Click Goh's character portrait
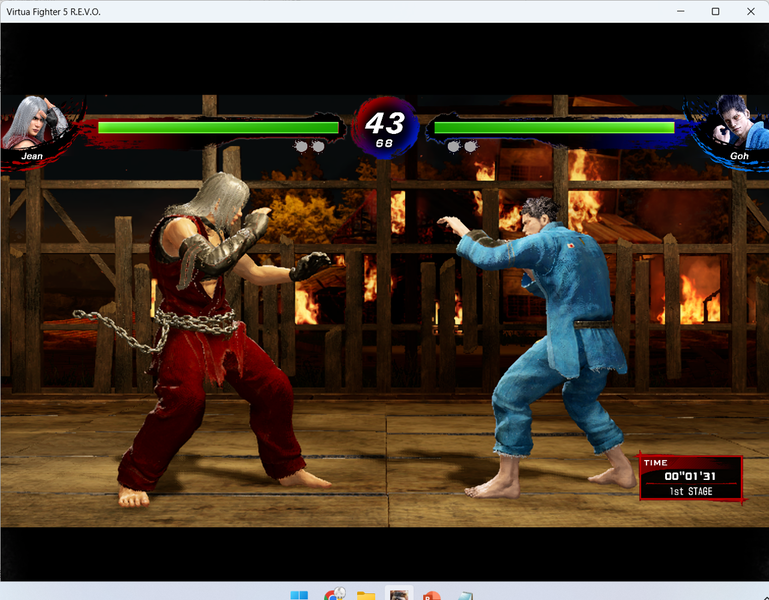769x600 pixels. coord(740,123)
